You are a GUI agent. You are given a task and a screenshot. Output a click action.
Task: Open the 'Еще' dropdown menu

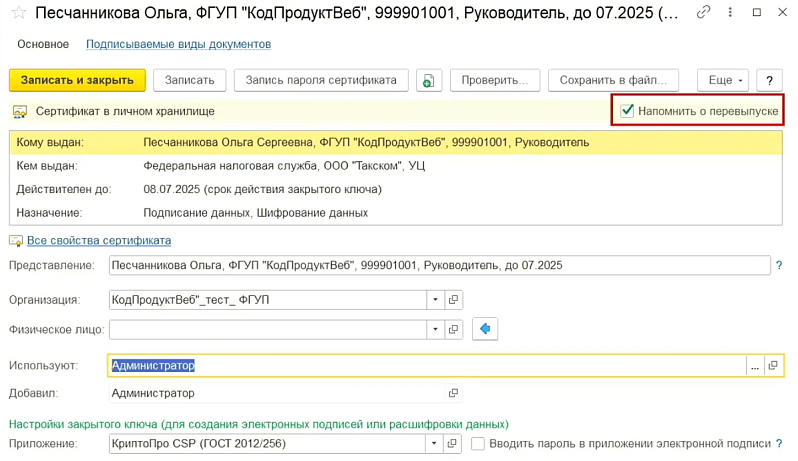point(723,80)
